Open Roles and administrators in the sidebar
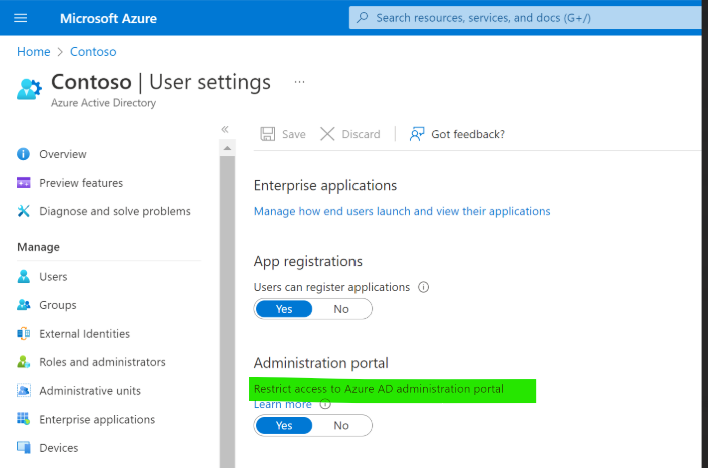 pos(102,362)
